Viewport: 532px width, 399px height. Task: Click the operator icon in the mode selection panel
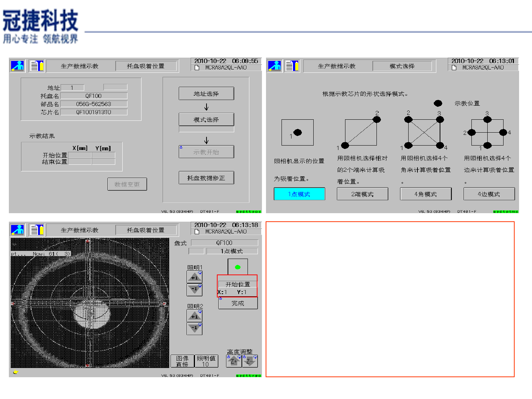click(x=274, y=66)
